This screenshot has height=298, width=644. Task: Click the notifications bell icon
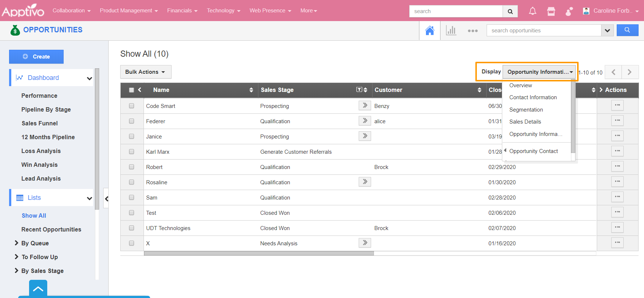(x=532, y=11)
